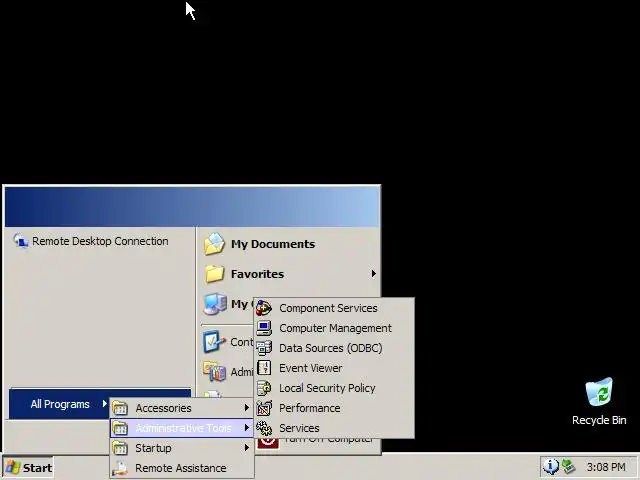Click the My Documents folder icon
Screen dimensions: 640x480
pyautogui.click(x=214, y=244)
